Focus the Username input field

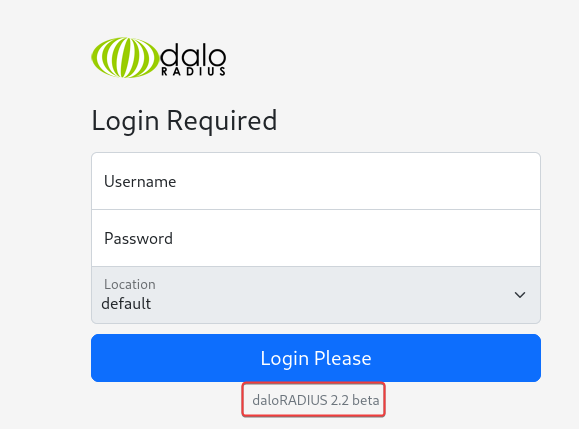[316, 181]
